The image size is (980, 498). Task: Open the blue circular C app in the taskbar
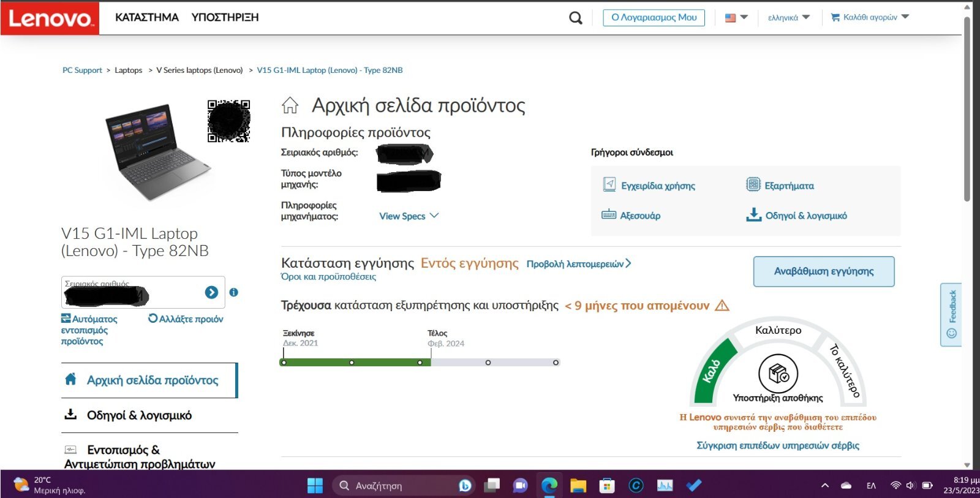click(636, 486)
